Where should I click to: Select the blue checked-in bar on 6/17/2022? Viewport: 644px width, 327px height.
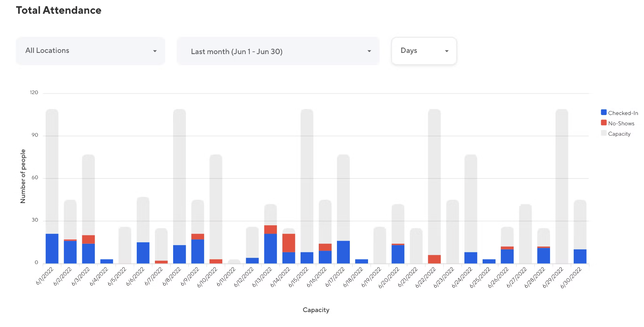click(x=343, y=252)
